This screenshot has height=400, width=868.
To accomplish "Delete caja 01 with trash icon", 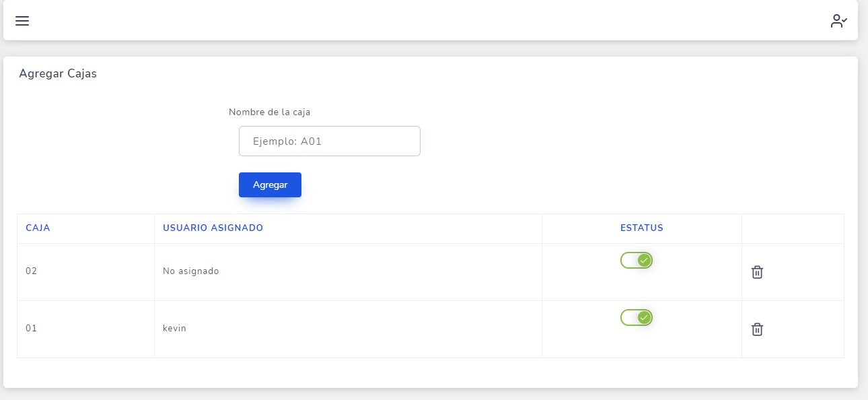I will tap(757, 329).
